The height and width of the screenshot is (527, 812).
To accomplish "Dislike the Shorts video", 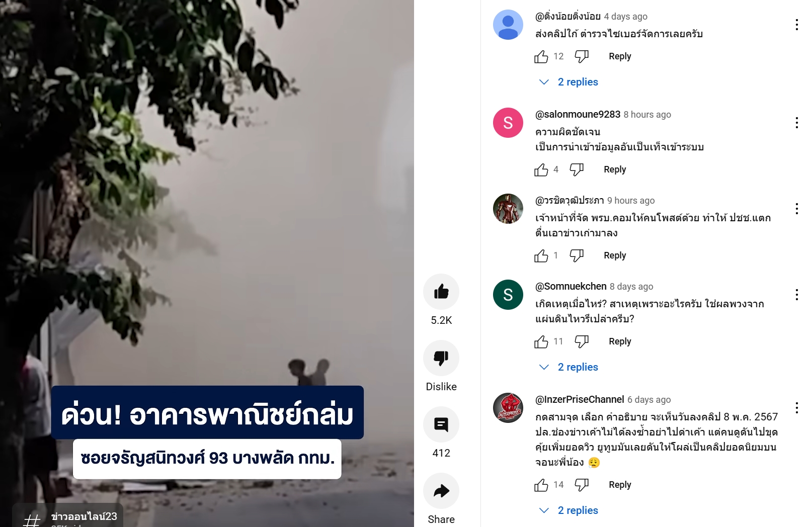I will tap(441, 358).
